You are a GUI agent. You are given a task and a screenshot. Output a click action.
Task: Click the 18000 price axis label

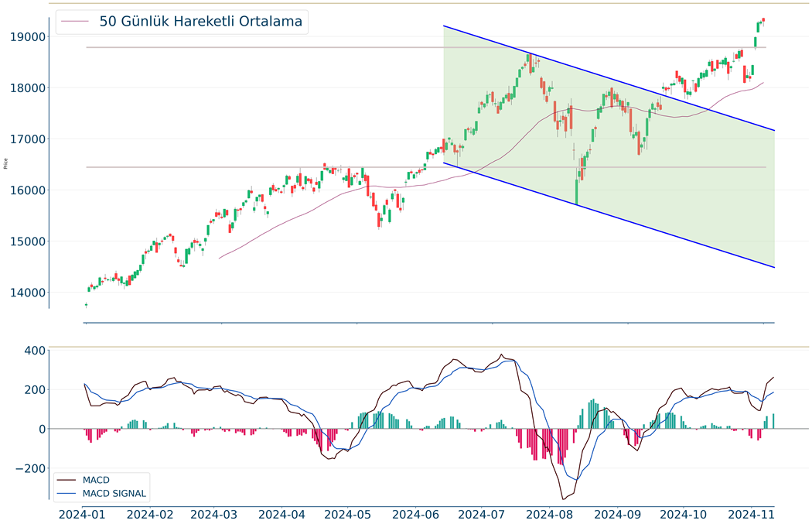click(x=28, y=88)
